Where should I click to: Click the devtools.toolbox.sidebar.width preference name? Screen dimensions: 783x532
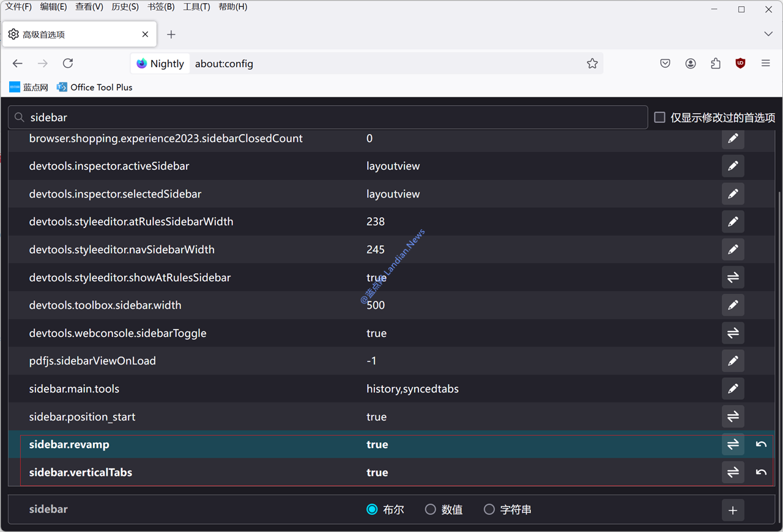[x=105, y=305]
